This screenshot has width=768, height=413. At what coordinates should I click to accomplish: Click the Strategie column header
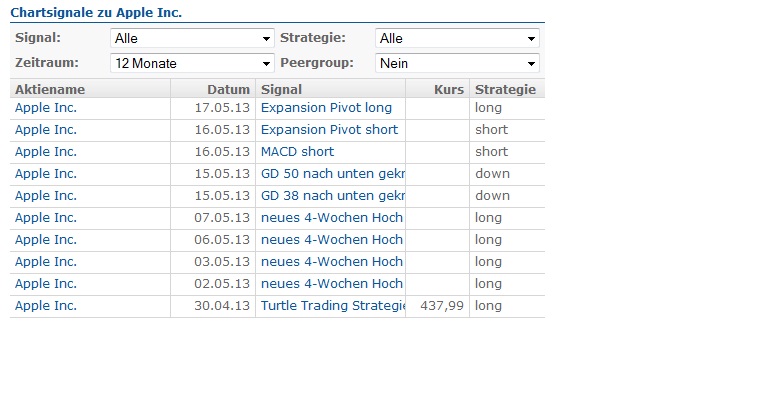(505, 89)
